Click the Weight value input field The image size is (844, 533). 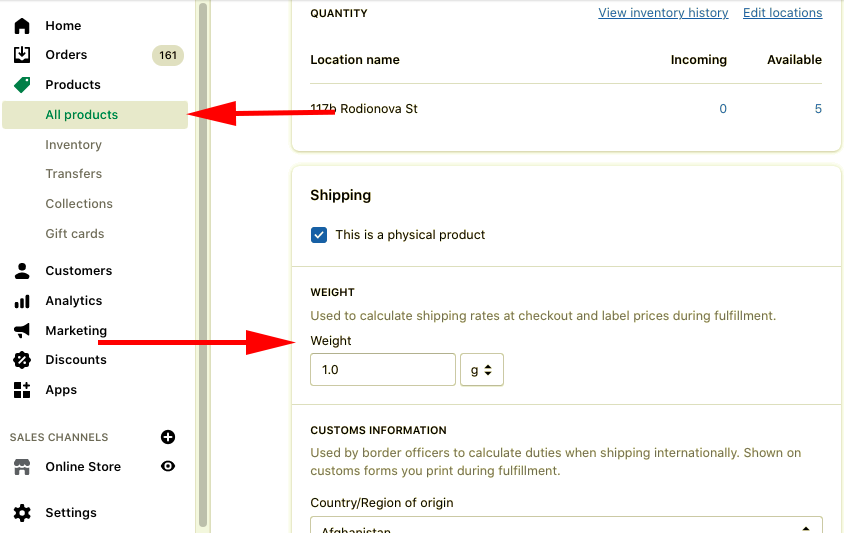point(383,370)
